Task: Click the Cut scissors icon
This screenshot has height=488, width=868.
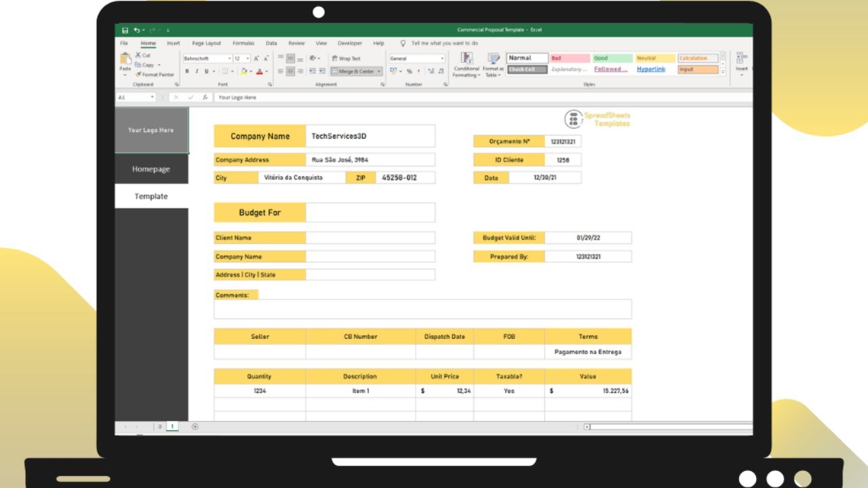Action: 138,56
